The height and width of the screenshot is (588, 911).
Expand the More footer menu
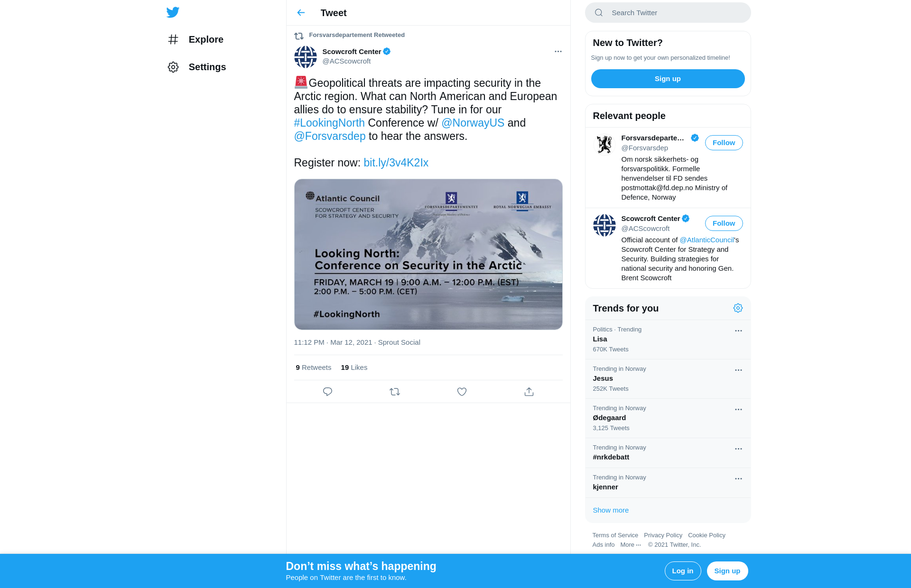pos(631,545)
